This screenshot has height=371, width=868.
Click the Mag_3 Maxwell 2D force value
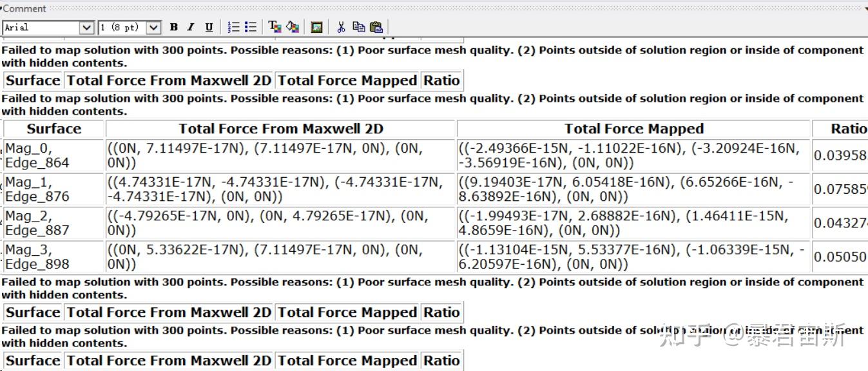pos(281,256)
